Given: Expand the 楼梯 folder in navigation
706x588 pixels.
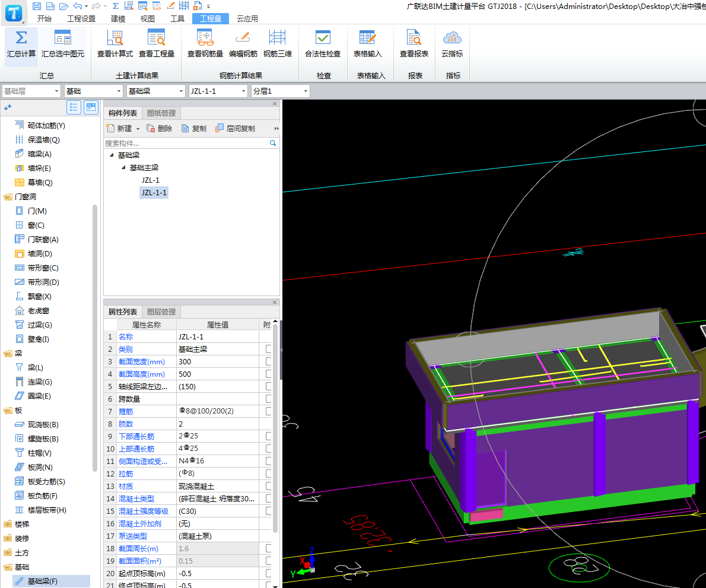Looking at the screenshot, I should pyautogui.click(x=8, y=525).
